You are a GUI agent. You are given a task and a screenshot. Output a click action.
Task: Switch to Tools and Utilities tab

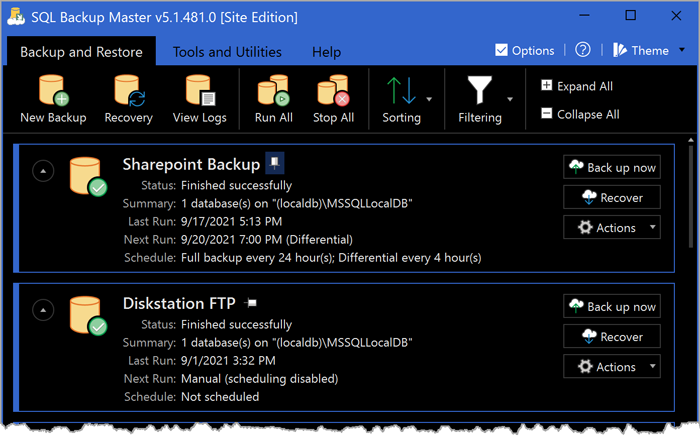(227, 52)
